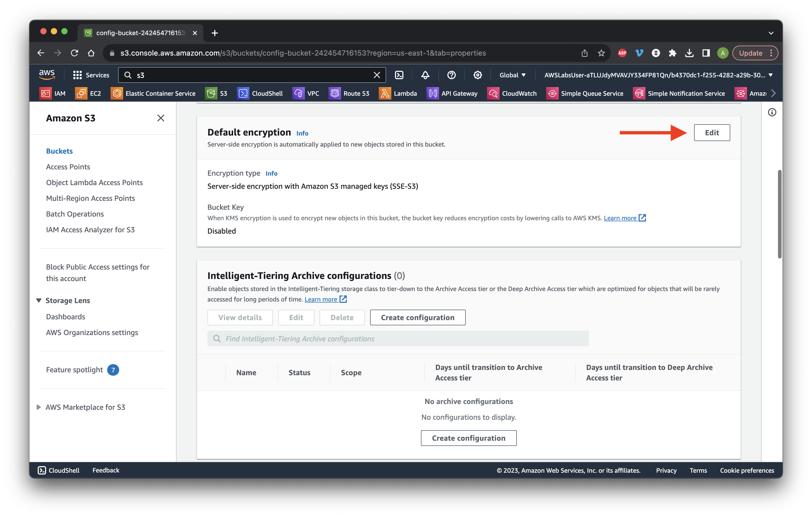Reload the browser page
Viewport: 812px width, 517px height.
75,53
